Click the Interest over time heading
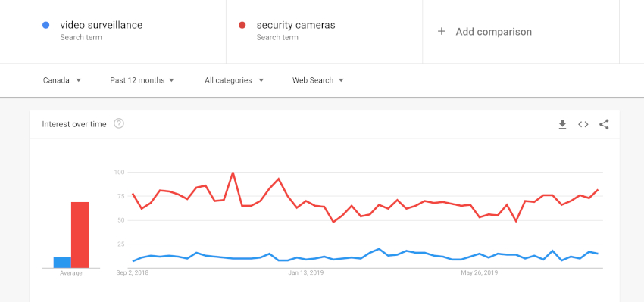 (x=74, y=124)
